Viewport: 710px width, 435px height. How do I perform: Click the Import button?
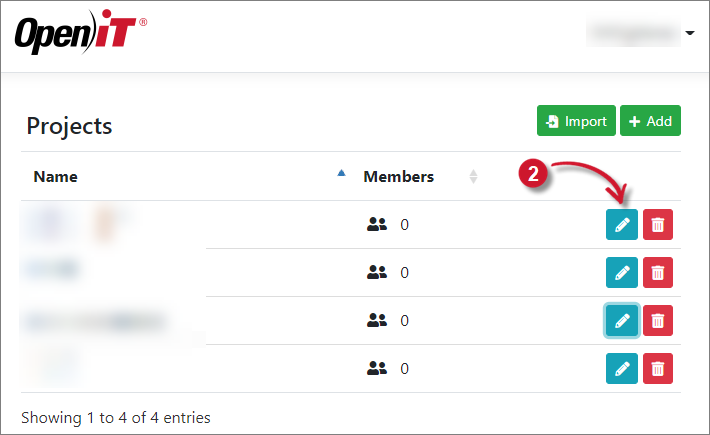point(576,121)
